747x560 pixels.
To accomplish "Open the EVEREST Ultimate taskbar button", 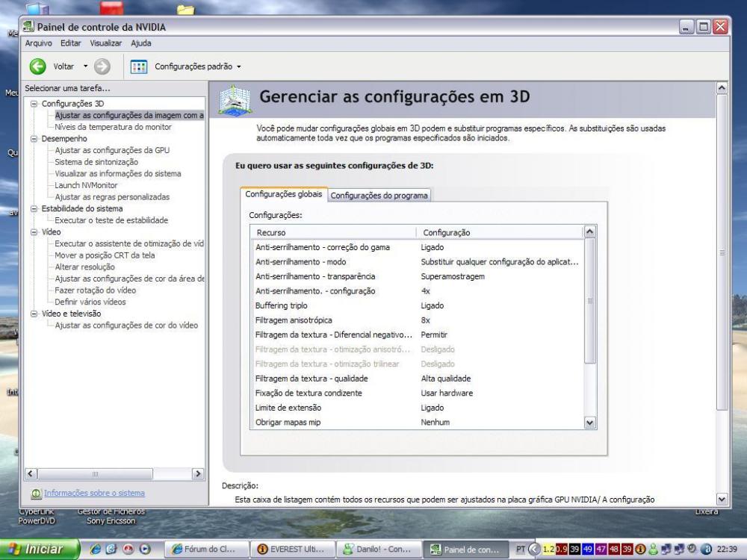I will pos(290,549).
